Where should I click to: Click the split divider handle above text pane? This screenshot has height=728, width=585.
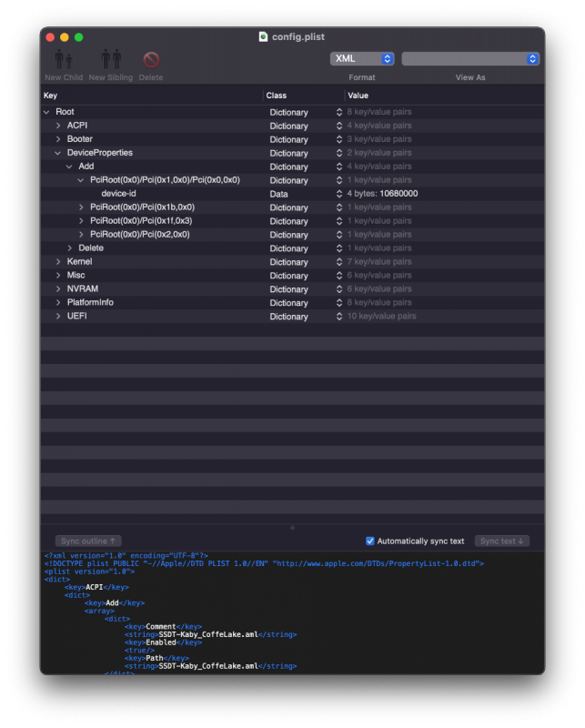click(x=292, y=528)
